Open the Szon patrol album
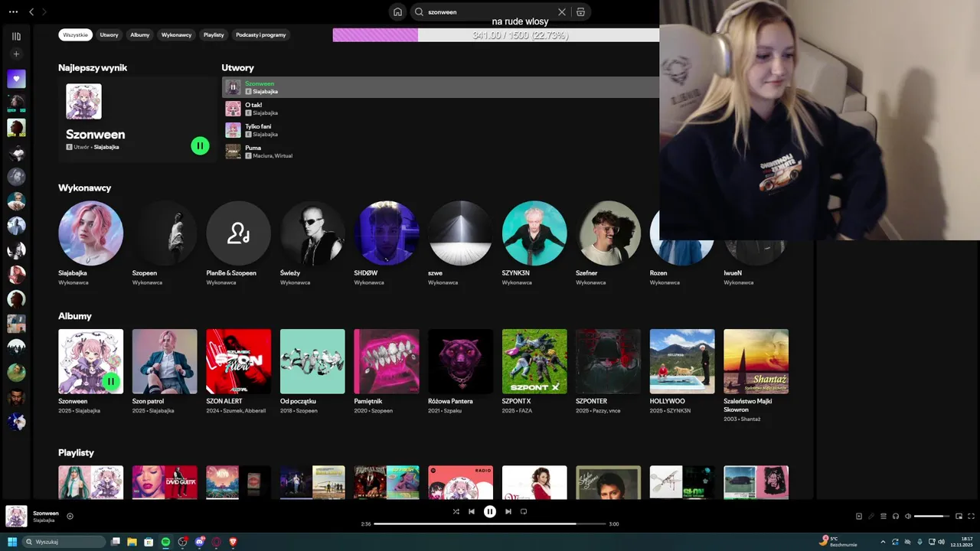The image size is (980, 551). pyautogui.click(x=165, y=362)
